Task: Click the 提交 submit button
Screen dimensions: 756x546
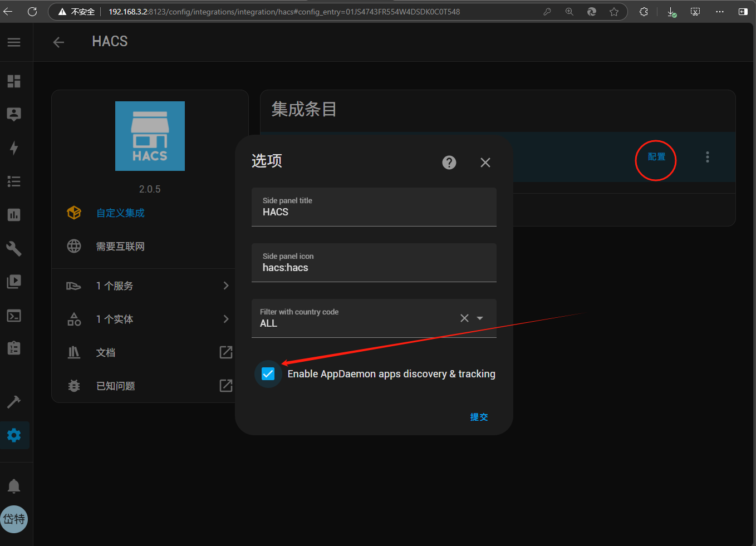Action: pos(479,417)
